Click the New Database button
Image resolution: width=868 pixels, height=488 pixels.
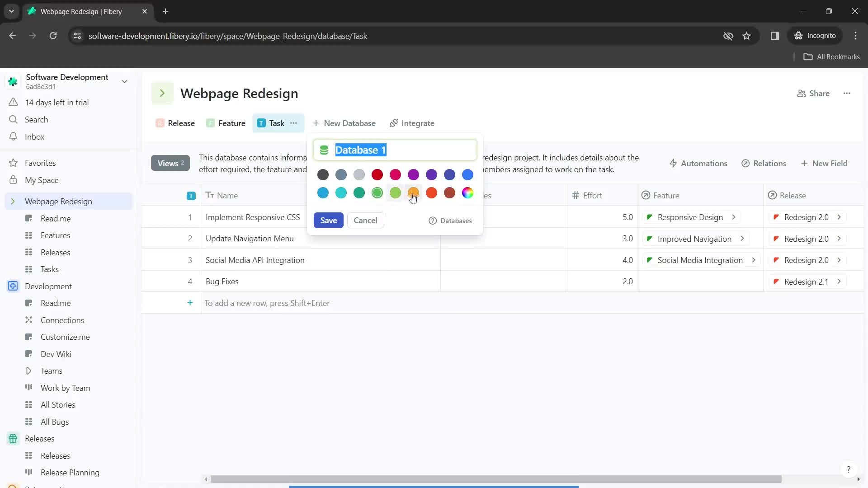click(344, 123)
